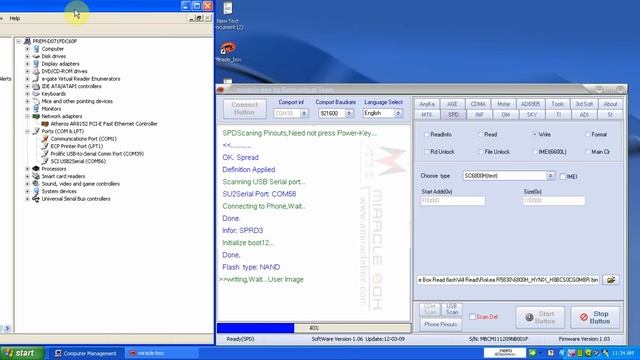Click the Keyboards device icon
This screenshot has width=640, height=360.
(x=36, y=94)
